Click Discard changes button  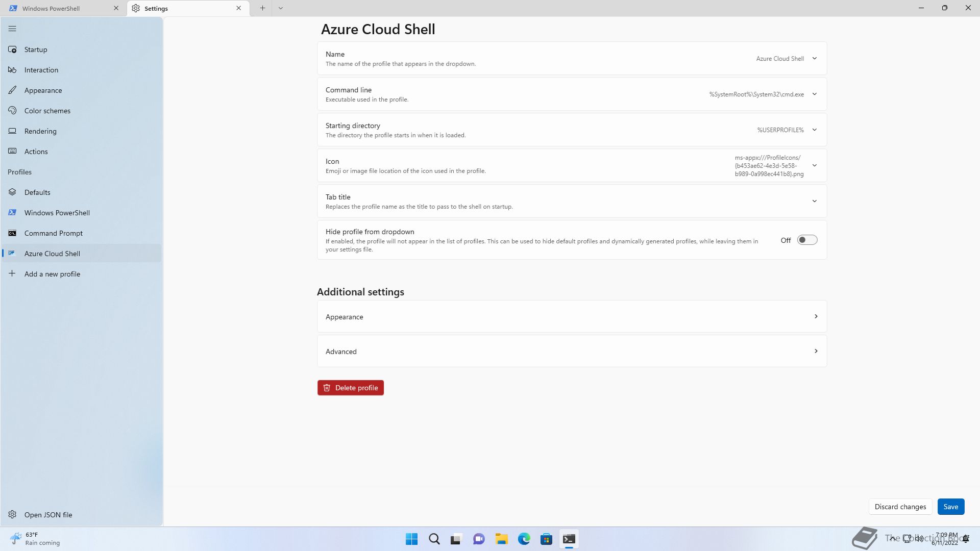[x=900, y=507]
